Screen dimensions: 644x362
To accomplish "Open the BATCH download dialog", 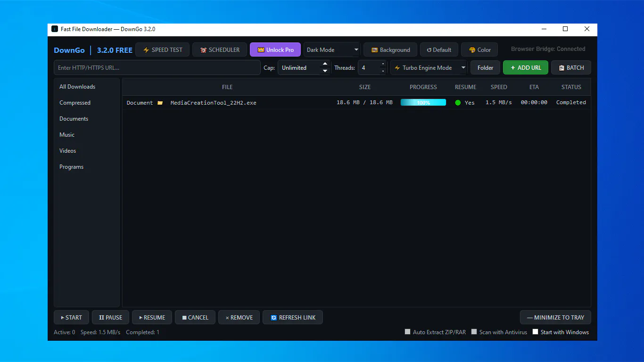I will tap(571, 67).
